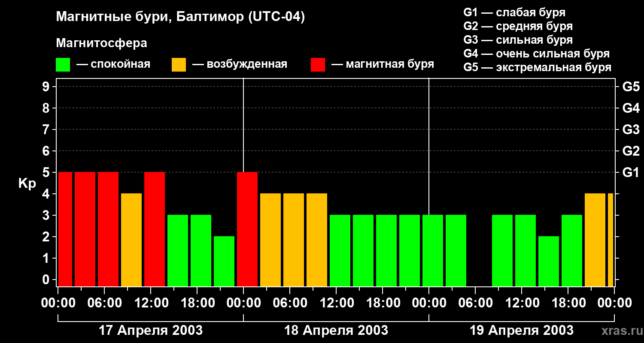Screen dimensions: 644x343
Task: Click the 'G4 — очень сильная буря' line
Action: [x=537, y=54]
